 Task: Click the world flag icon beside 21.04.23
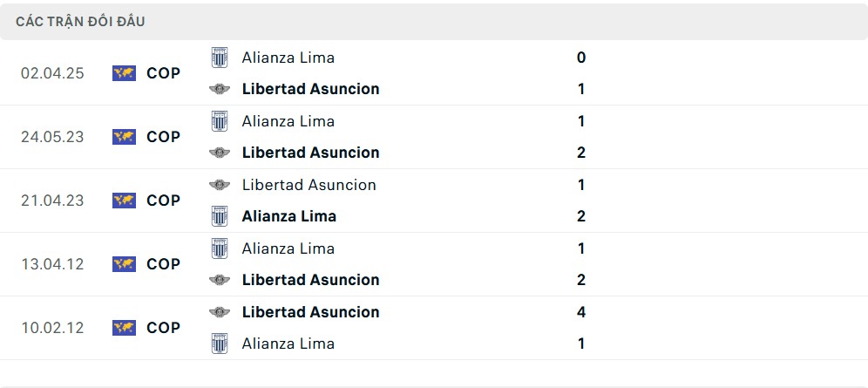pos(124,201)
